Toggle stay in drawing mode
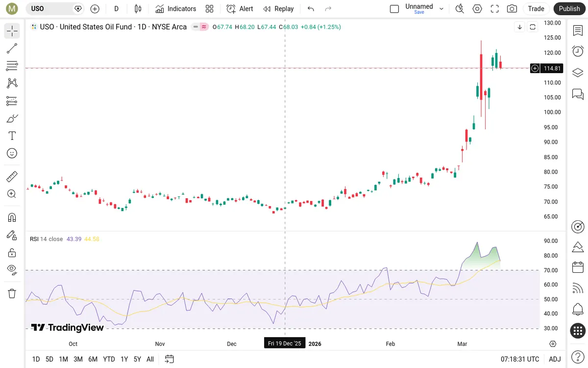The image size is (588, 368). 12,235
